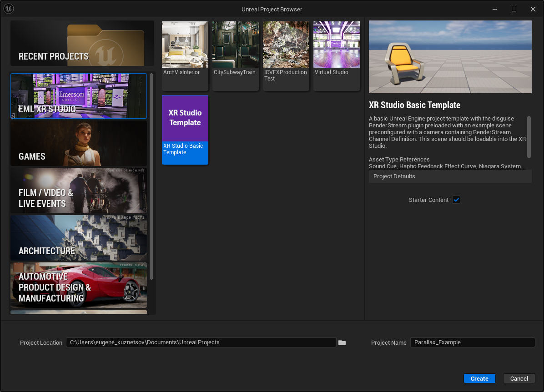Select Architecture category

click(x=79, y=238)
